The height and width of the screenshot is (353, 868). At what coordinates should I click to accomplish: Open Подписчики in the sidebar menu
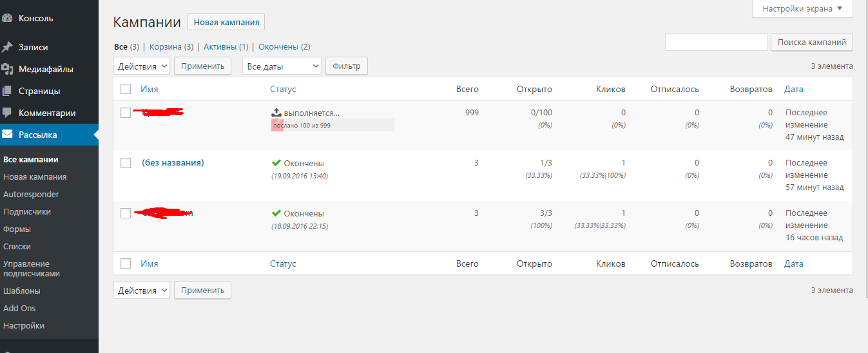click(27, 211)
